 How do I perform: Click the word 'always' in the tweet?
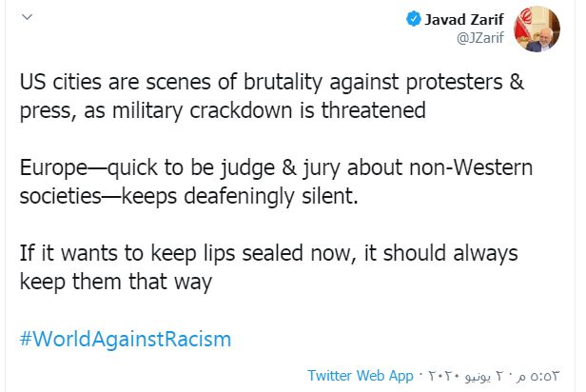(485, 253)
